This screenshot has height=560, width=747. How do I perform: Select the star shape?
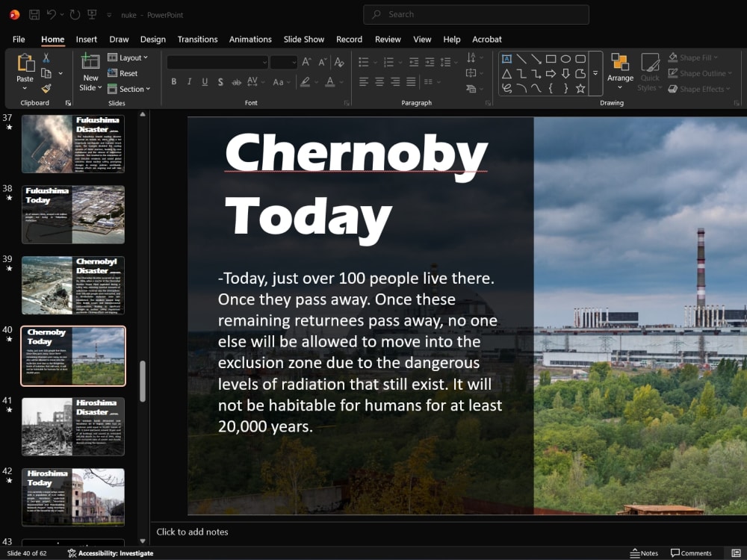click(580, 88)
